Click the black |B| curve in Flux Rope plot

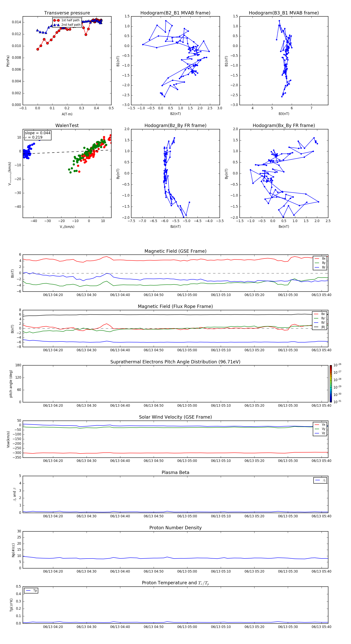(x=175, y=315)
